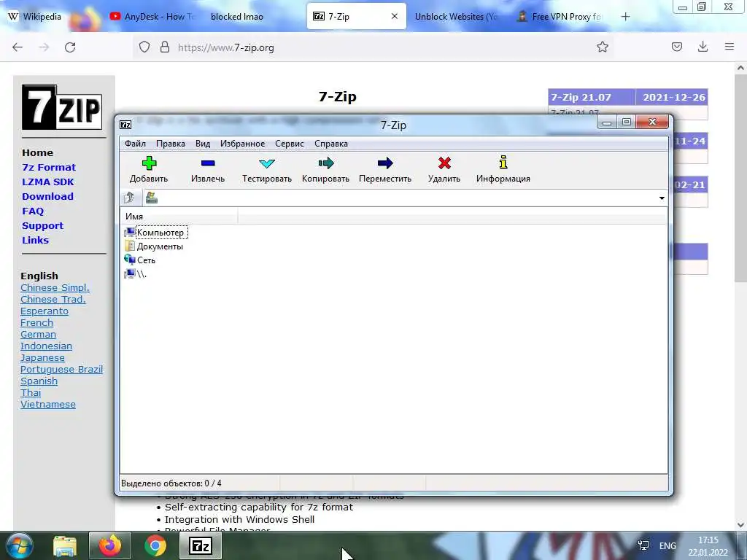
Task: Click the blue Извлечь (Extract) minus icon
Action: (208, 163)
